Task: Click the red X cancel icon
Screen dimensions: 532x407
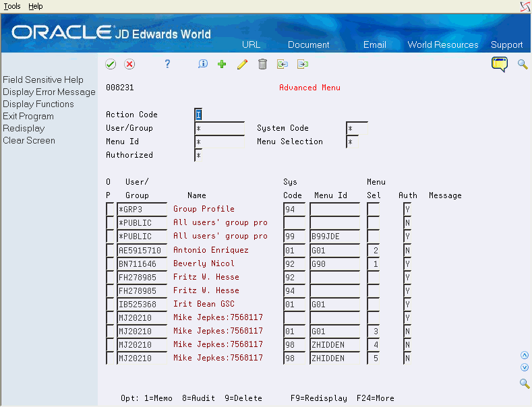Action: [129, 64]
